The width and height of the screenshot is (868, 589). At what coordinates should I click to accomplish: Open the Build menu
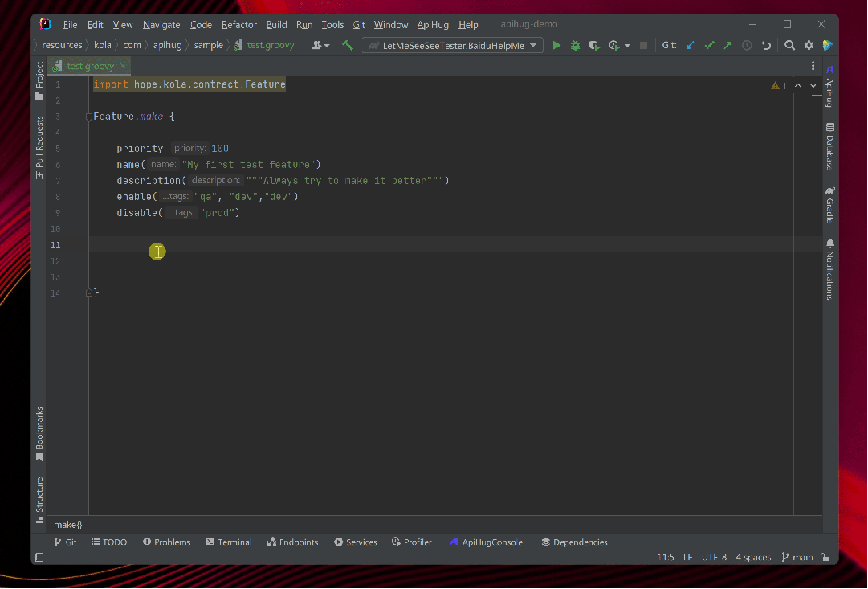276,25
